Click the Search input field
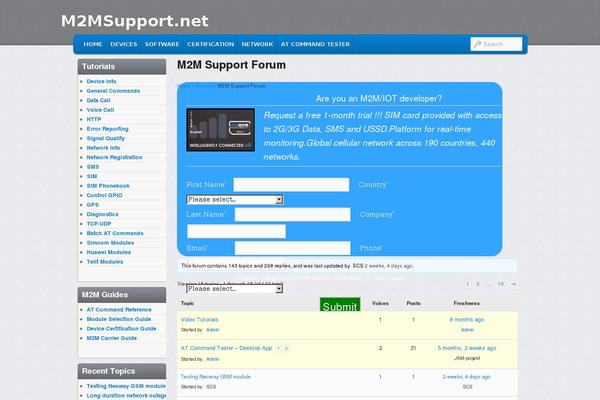 (x=496, y=44)
